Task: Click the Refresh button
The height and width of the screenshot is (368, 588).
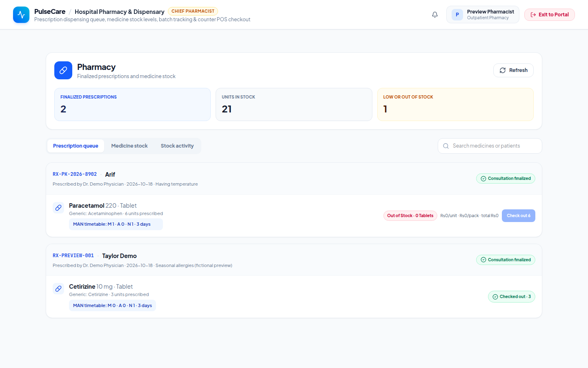Action: (513, 70)
